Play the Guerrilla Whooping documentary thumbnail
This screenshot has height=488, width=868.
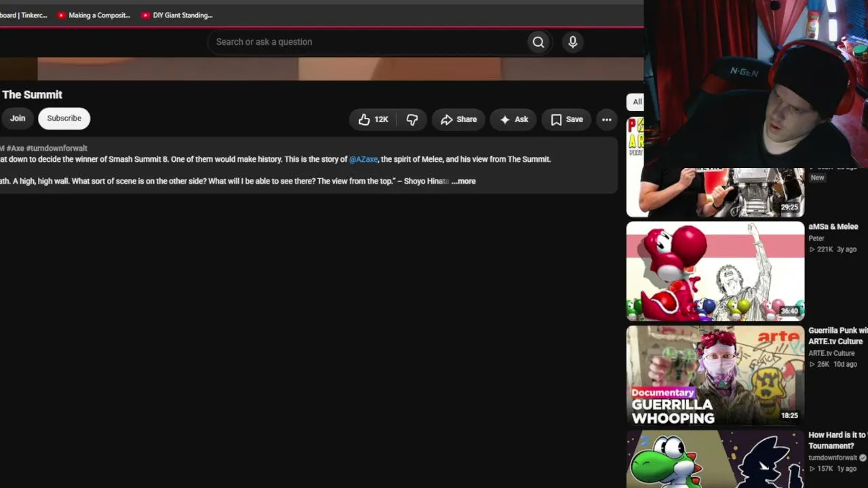715,375
